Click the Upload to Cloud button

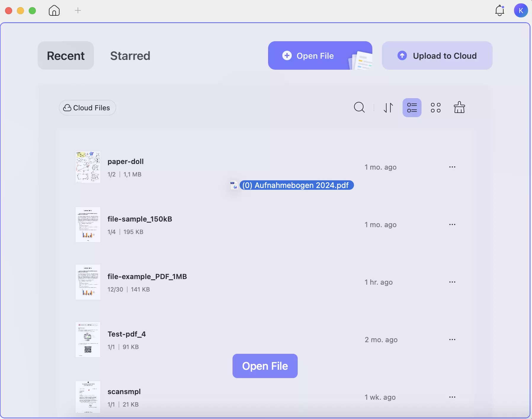tap(437, 55)
